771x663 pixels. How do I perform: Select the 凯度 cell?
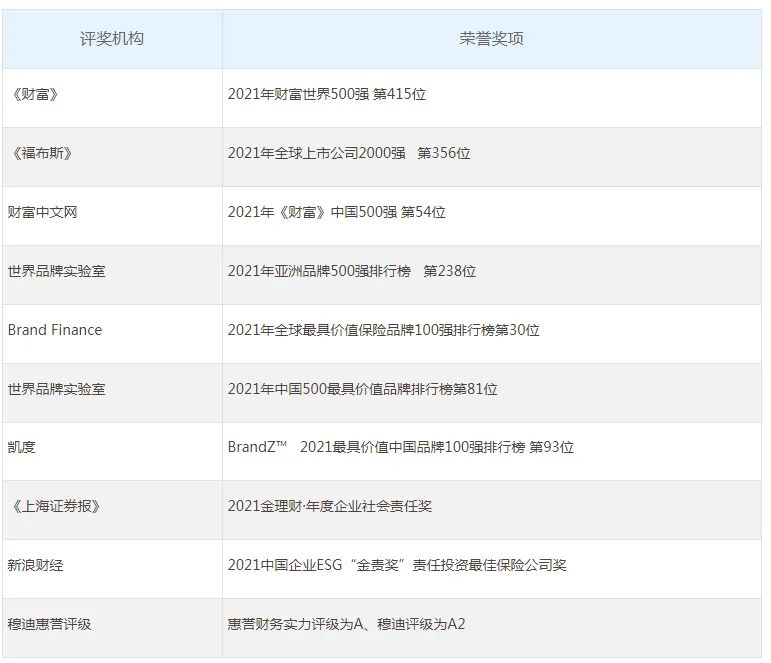(x=112, y=452)
